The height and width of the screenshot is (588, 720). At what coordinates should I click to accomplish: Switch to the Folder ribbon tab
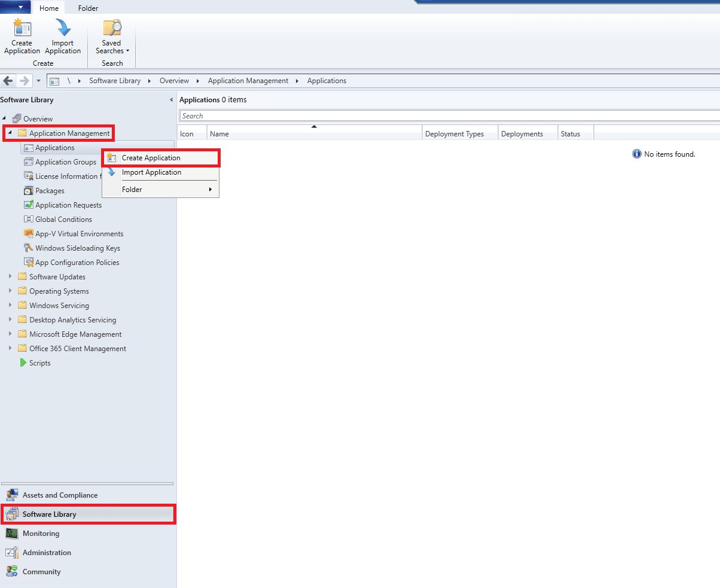[x=88, y=8]
